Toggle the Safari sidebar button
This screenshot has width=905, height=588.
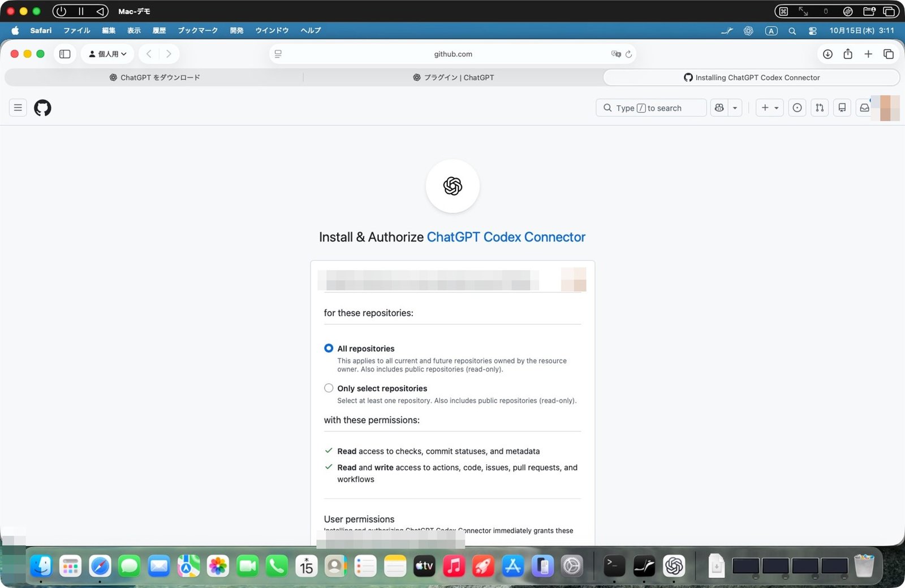[x=65, y=54]
